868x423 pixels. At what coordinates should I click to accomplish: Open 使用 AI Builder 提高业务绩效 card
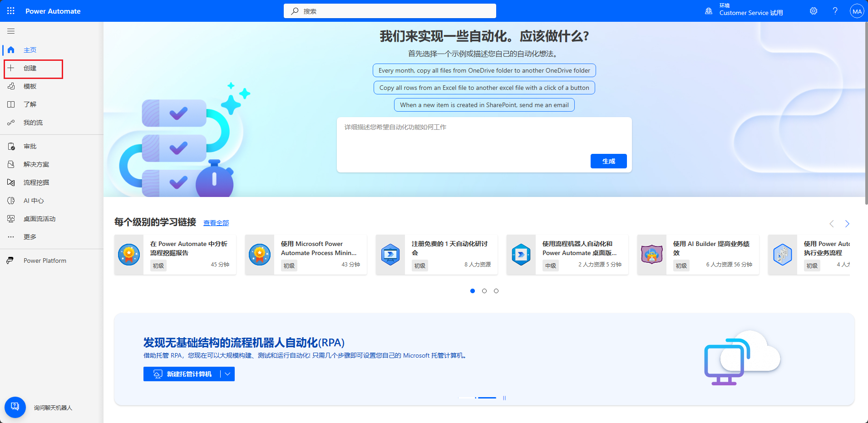coord(698,255)
